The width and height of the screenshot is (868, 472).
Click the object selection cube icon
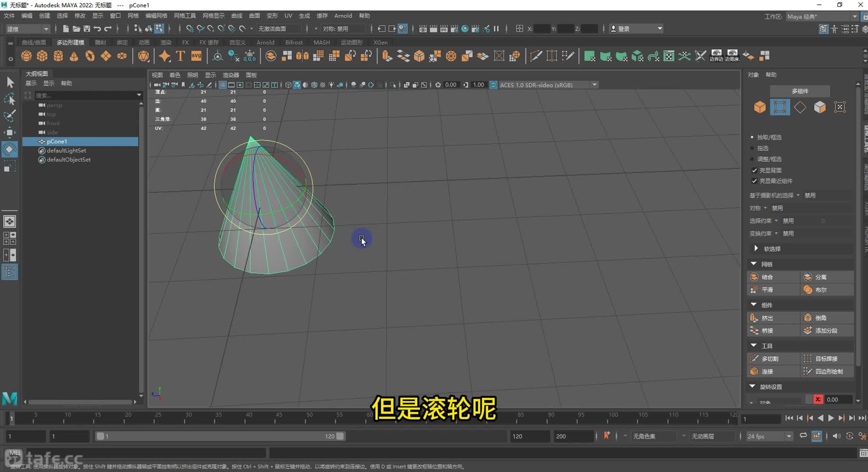point(760,107)
